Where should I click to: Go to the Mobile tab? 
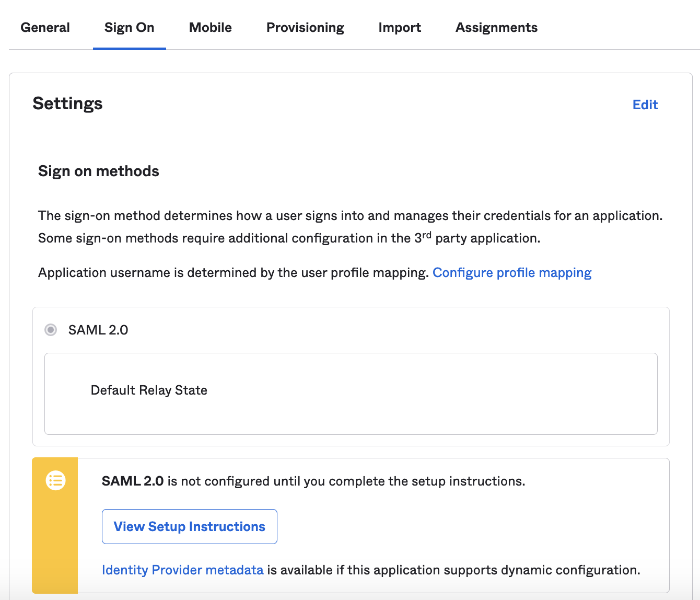(210, 28)
